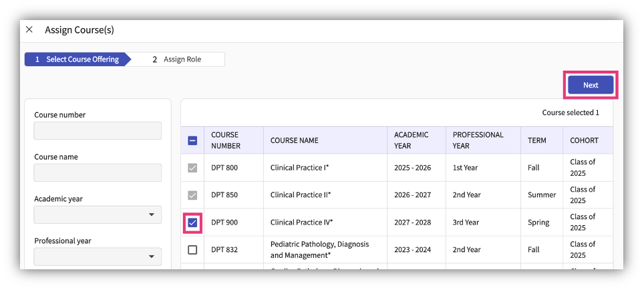The image size is (644, 290).
Task: Select the Clinical Practice IV* course name
Action: point(301,223)
